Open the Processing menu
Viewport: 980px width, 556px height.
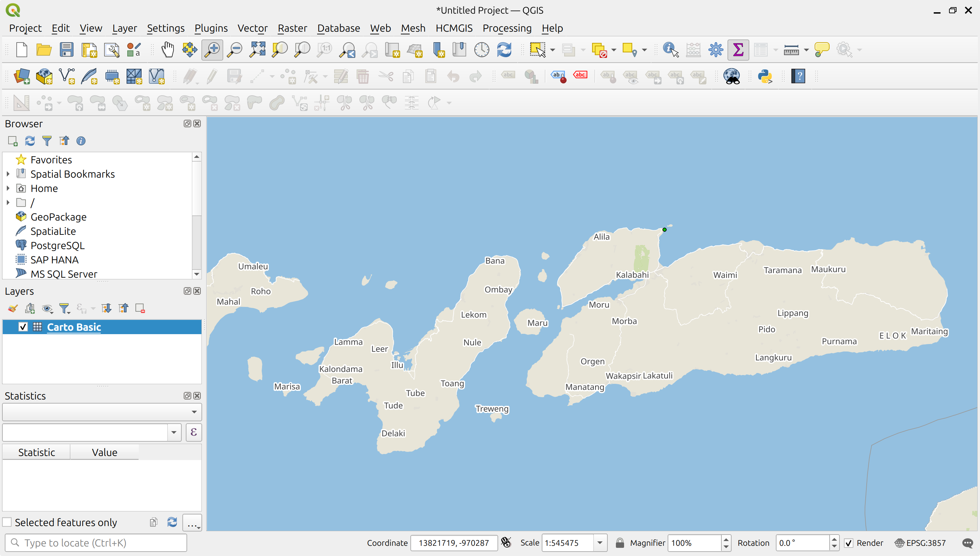(x=507, y=28)
